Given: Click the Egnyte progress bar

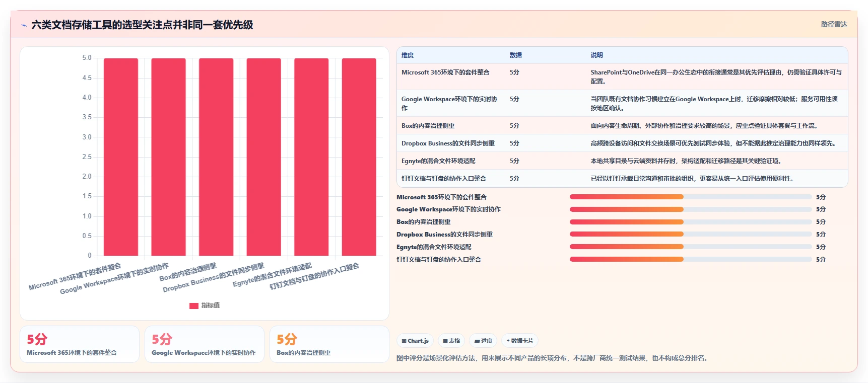Looking at the screenshot, I should pos(691,247).
